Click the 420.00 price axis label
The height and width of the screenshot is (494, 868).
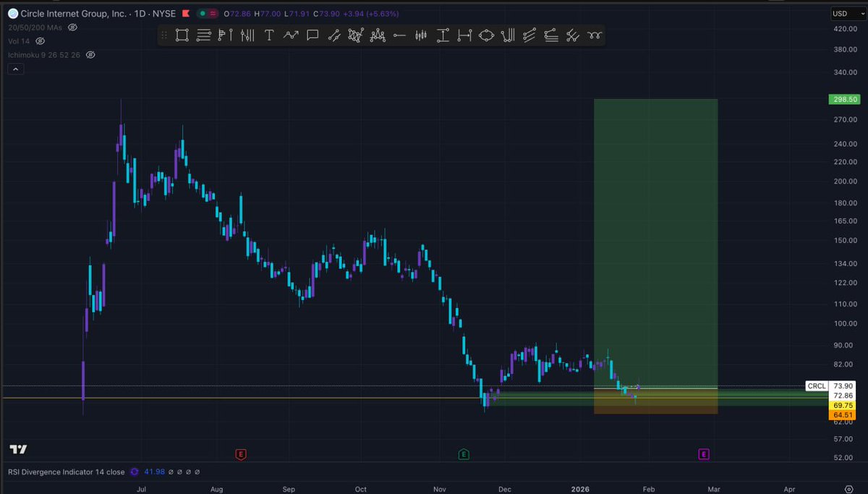point(845,29)
